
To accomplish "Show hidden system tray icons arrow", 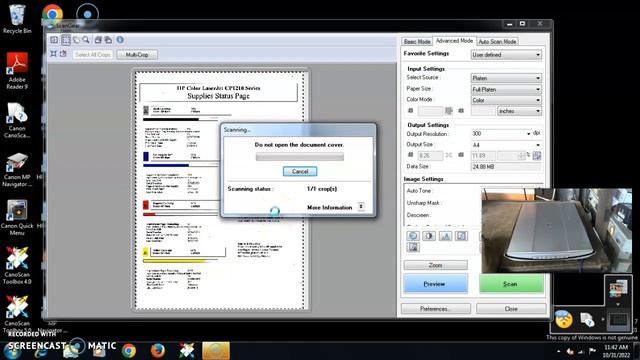I will pos(558,351).
